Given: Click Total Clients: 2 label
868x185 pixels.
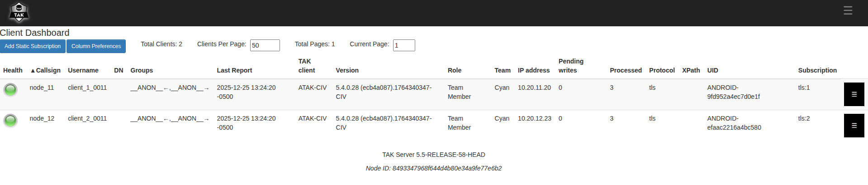Looking at the screenshot, I should point(161,44).
